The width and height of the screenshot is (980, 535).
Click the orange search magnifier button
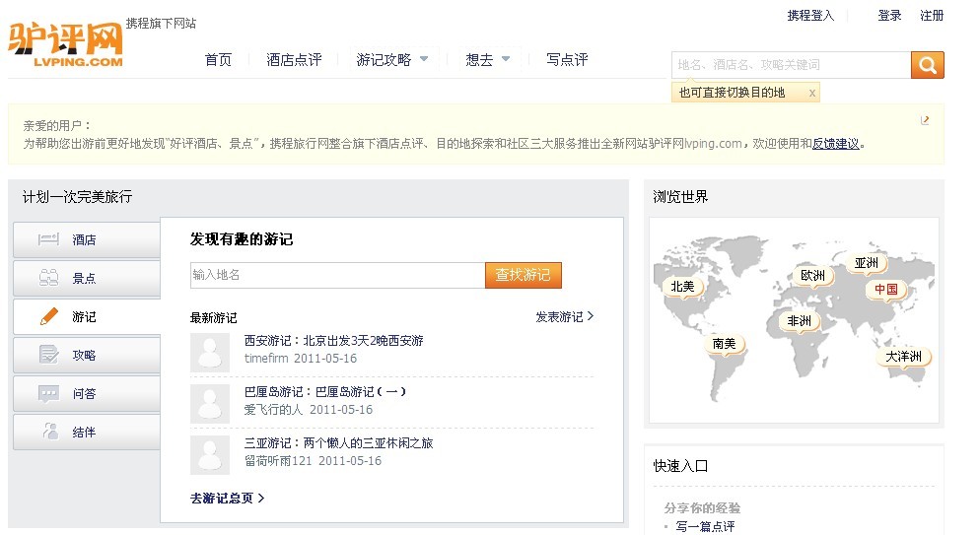coord(927,65)
